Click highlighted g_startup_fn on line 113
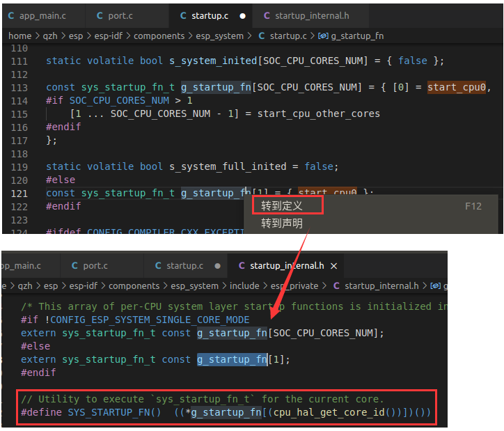This screenshot has height=431, width=504. pos(216,87)
